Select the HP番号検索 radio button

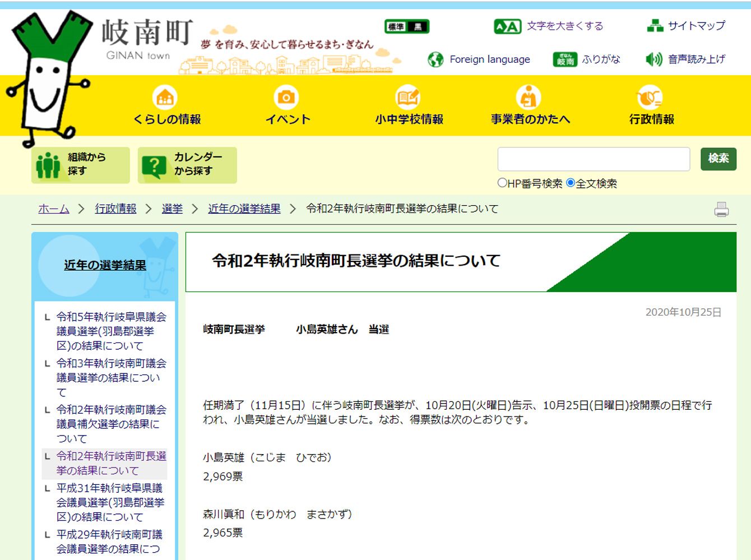click(x=502, y=183)
